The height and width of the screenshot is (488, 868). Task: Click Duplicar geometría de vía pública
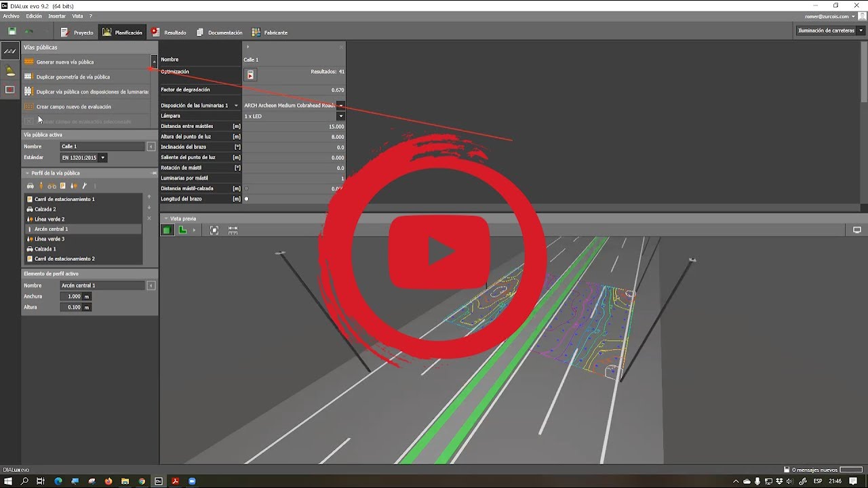pyautogui.click(x=86, y=77)
